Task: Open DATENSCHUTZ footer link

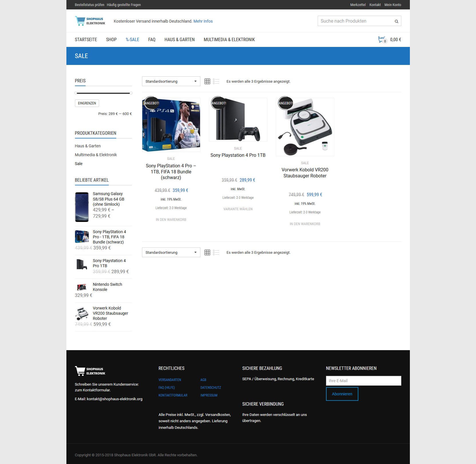Action: (211, 388)
